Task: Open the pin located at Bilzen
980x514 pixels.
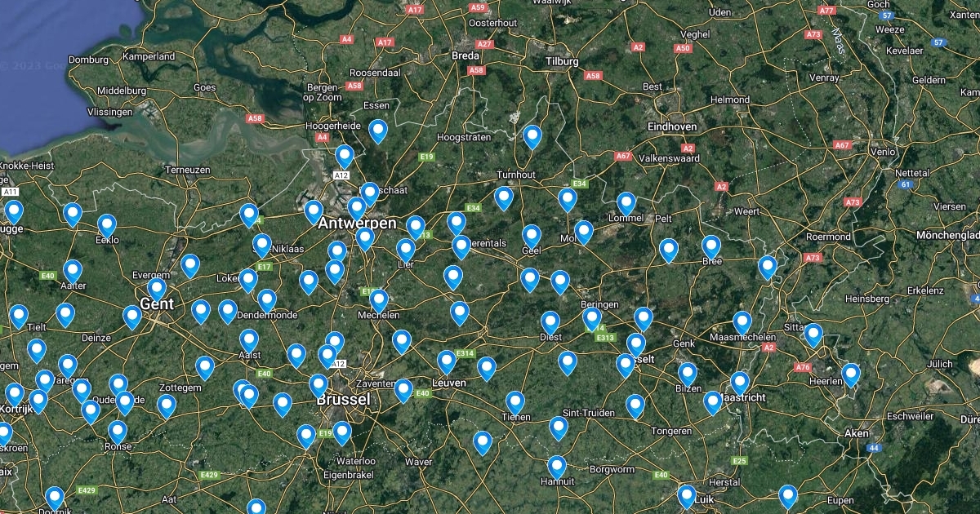Action: pos(688,374)
